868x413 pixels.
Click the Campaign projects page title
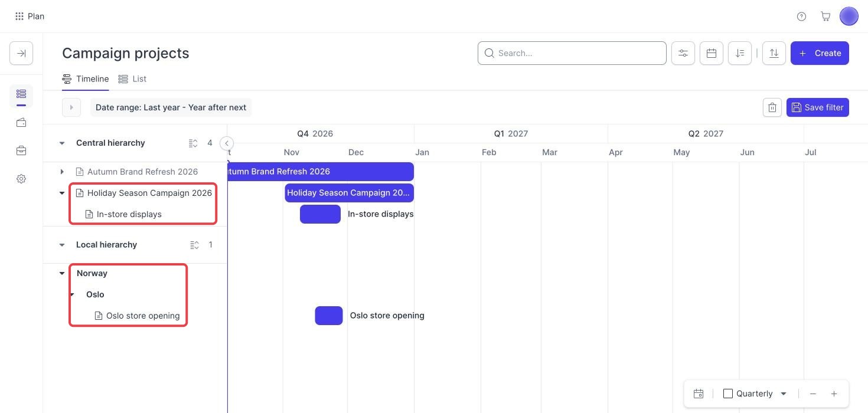point(126,53)
